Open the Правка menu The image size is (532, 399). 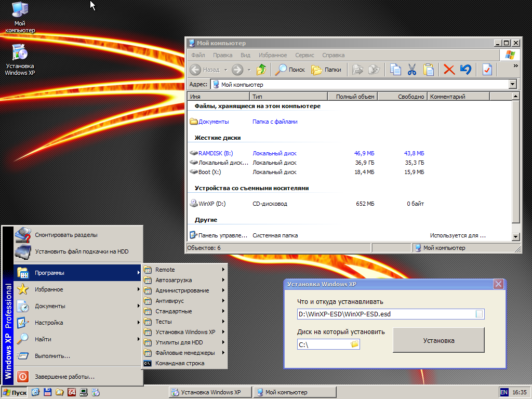point(222,55)
